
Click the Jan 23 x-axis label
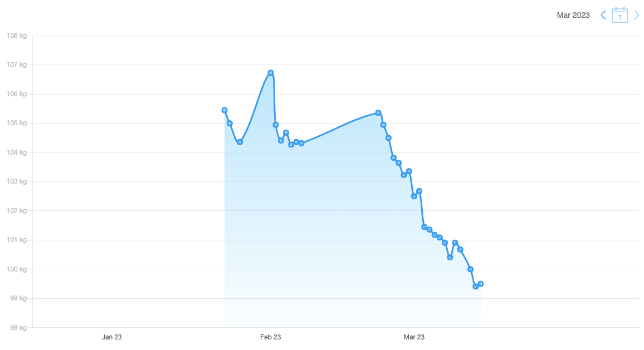(x=111, y=337)
